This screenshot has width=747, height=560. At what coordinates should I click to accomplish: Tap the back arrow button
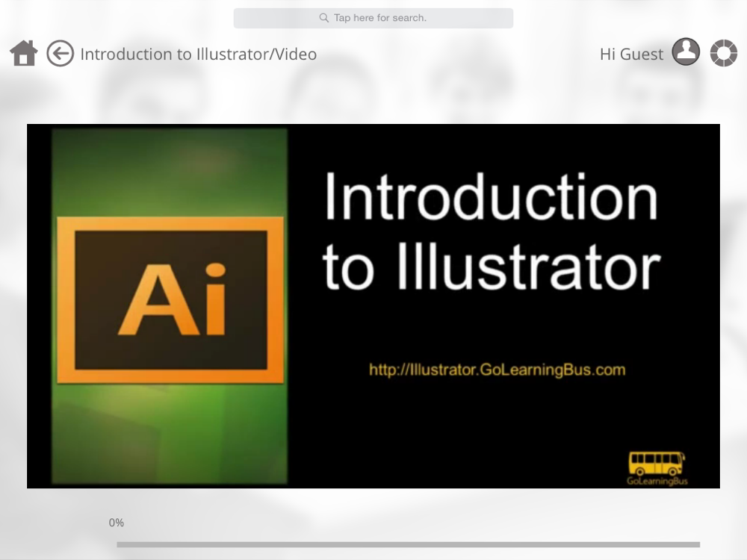[x=60, y=53]
